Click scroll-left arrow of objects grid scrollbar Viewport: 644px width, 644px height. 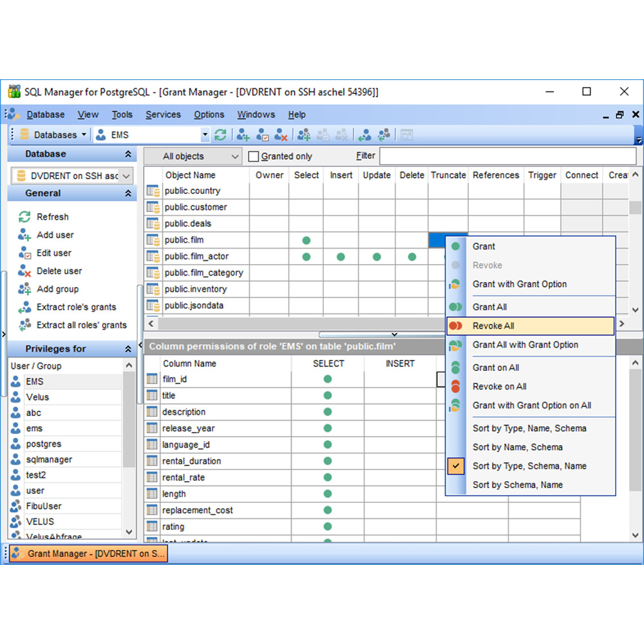(x=151, y=324)
